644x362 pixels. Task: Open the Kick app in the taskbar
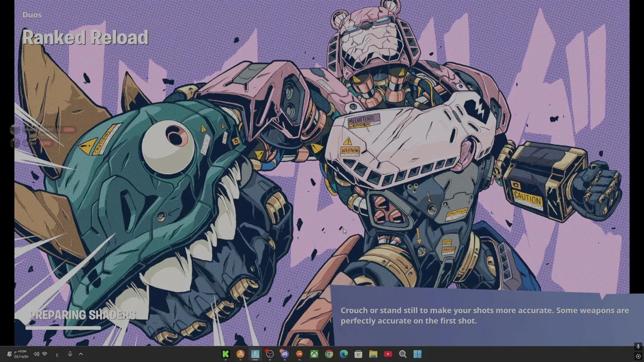click(225, 354)
